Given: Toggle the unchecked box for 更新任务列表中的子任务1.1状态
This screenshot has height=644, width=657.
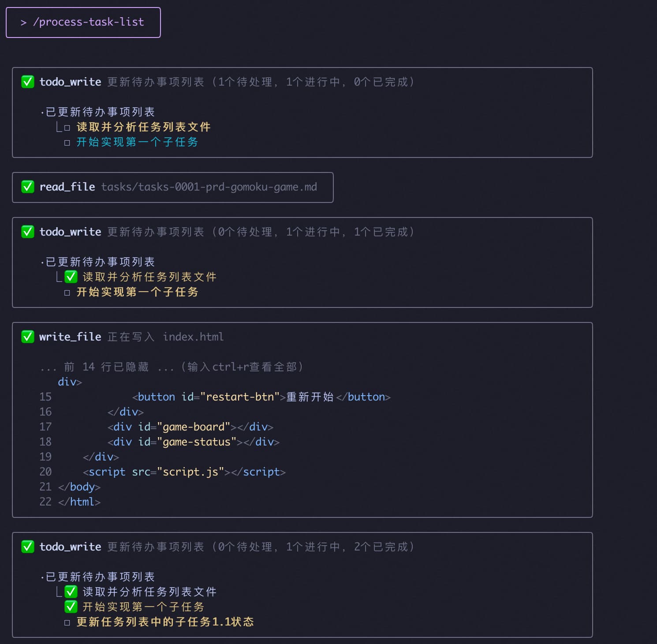Looking at the screenshot, I should coord(67,623).
